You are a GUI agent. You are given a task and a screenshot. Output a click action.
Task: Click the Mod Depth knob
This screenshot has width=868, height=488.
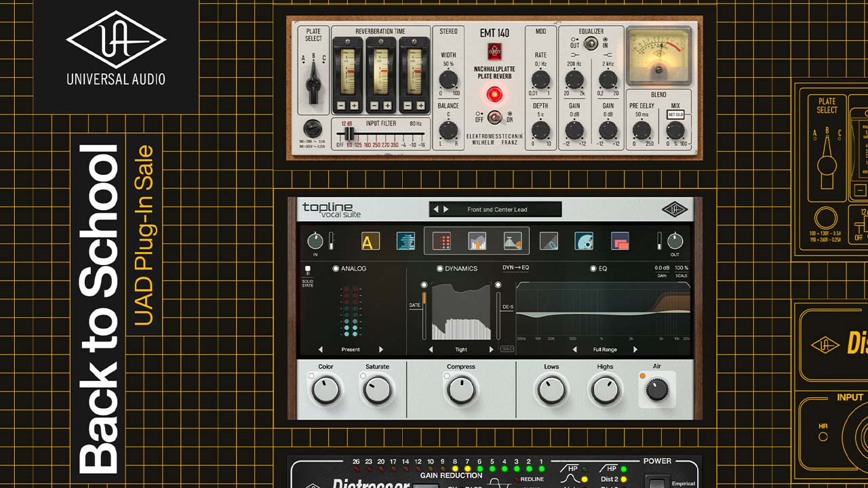click(540, 130)
